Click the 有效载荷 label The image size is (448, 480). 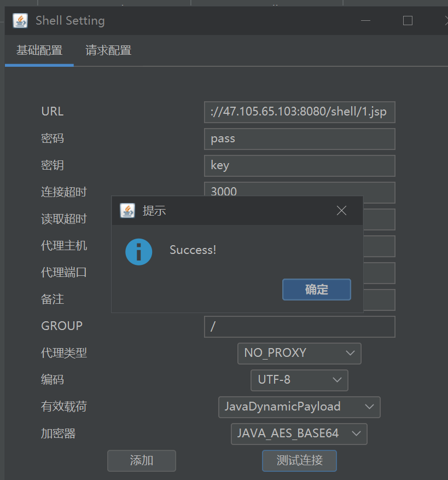pos(64,407)
